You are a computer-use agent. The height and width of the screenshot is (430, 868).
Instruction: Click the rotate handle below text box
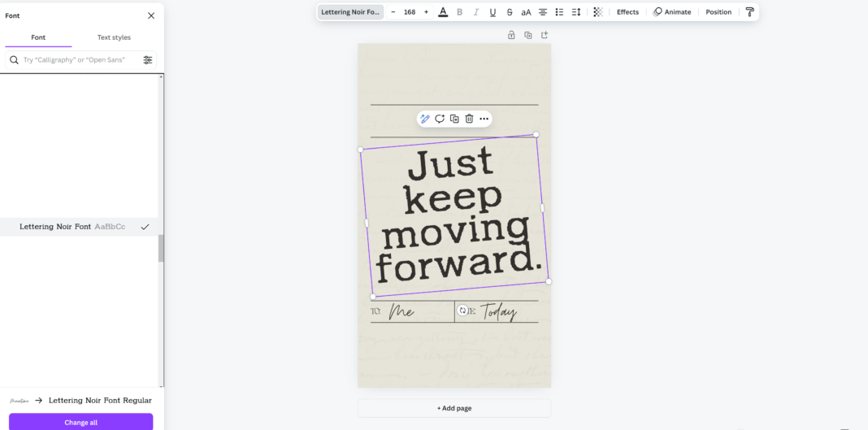462,311
